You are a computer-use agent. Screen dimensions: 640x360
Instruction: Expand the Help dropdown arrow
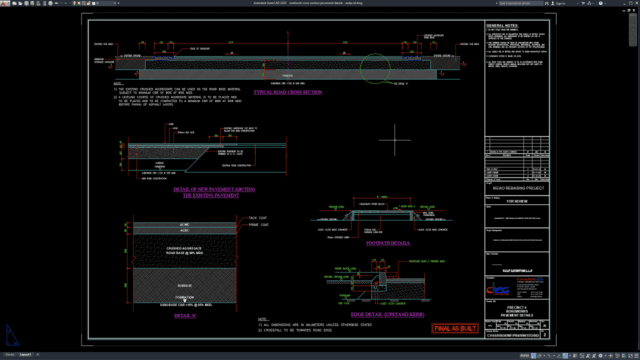[605, 3]
